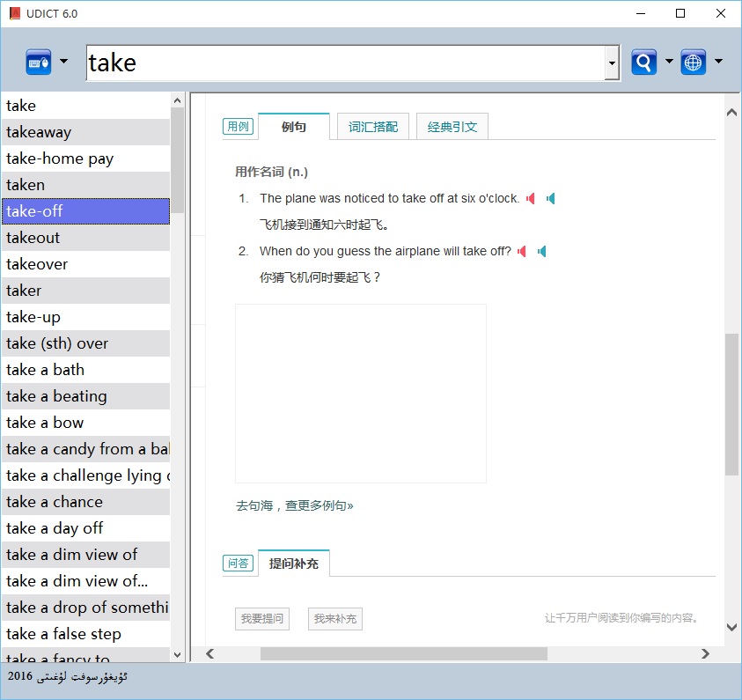Open dropdown arrow beside the globe icon

tap(718, 63)
